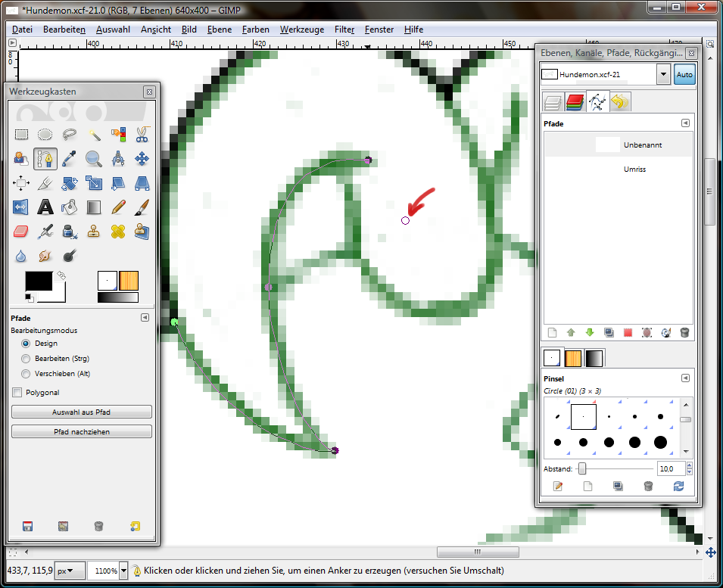Open the Filter menu

[x=344, y=30]
